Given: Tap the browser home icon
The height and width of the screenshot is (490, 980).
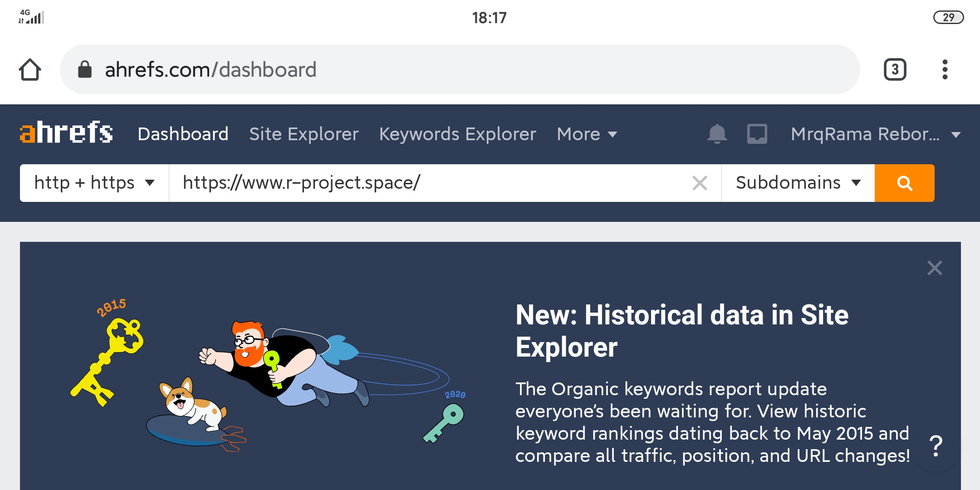Looking at the screenshot, I should (30, 70).
